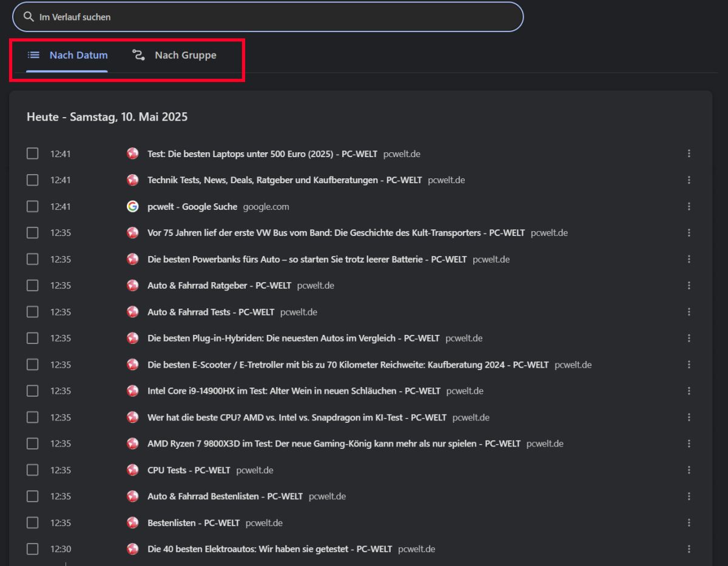728x566 pixels.
Task: Open more options for Laptops unter 500 Euro entry
Action: pyautogui.click(x=689, y=153)
